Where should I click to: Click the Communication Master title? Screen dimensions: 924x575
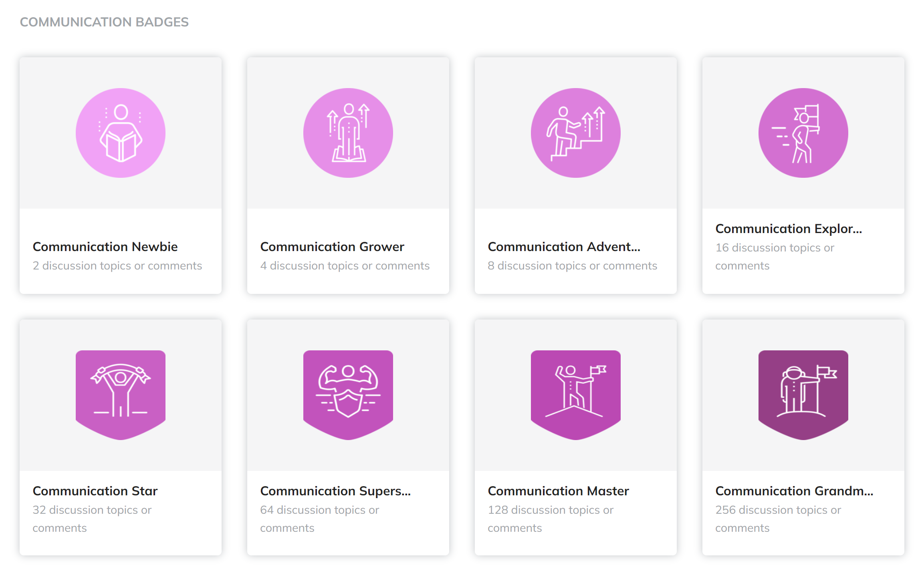558,491
